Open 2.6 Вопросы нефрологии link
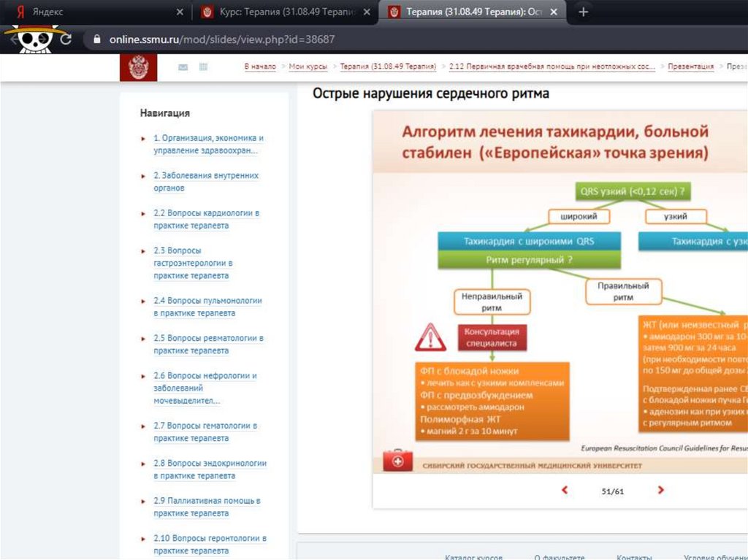The width and height of the screenshot is (748, 560). 205,388
